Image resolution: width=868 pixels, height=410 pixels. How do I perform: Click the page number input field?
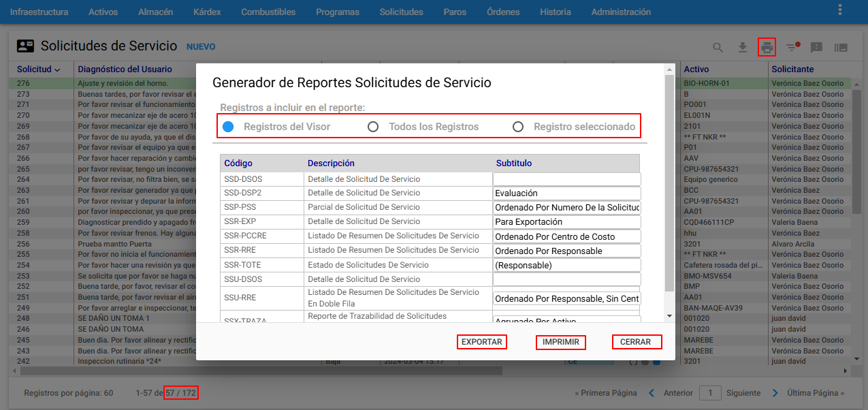[710, 393]
